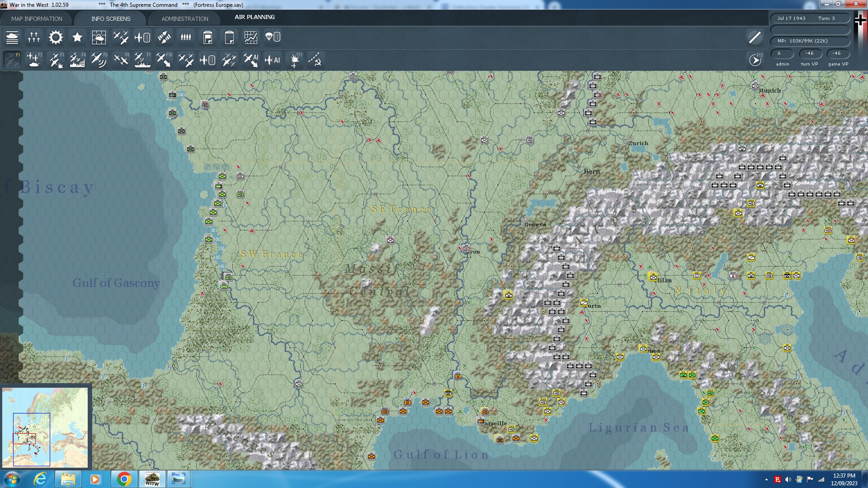The height and width of the screenshot is (488, 868).
Task: Open the weather map icon screen
Action: click(99, 38)
